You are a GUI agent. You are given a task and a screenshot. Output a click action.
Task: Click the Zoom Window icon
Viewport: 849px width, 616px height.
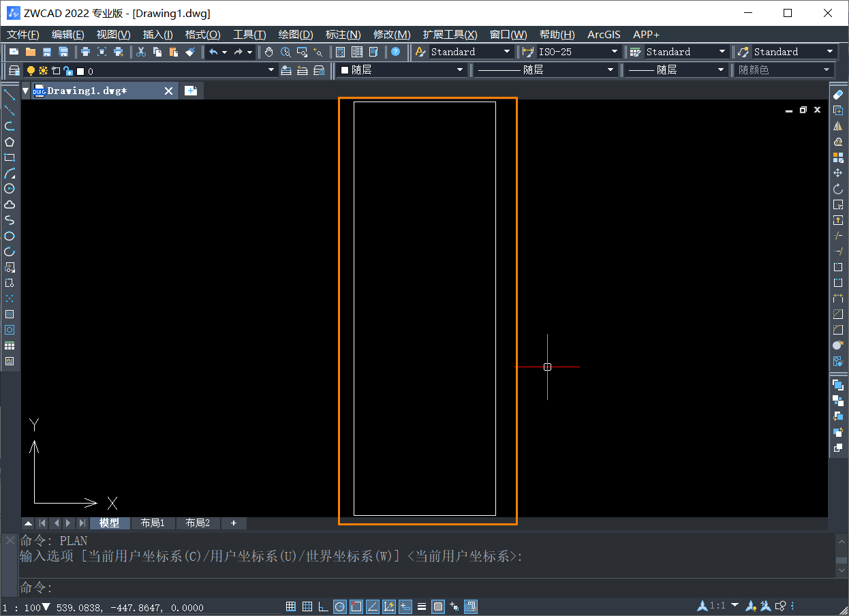(302, 52)
